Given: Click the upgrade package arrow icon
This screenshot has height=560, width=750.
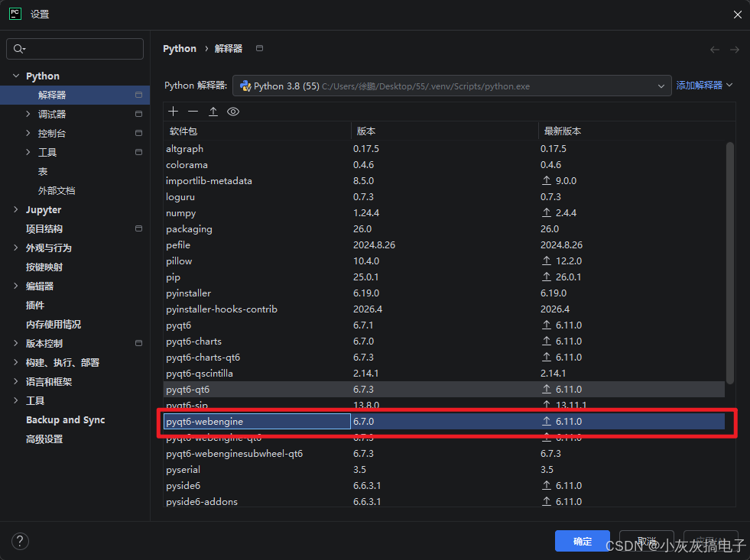Looking at the screenshot, I should tap(213, 112).
